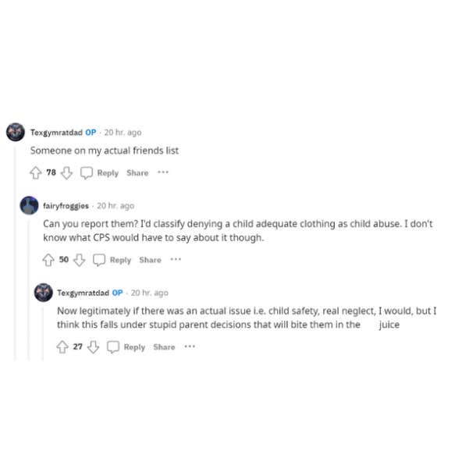Reply to the top Texgymratdad comment

108,173
